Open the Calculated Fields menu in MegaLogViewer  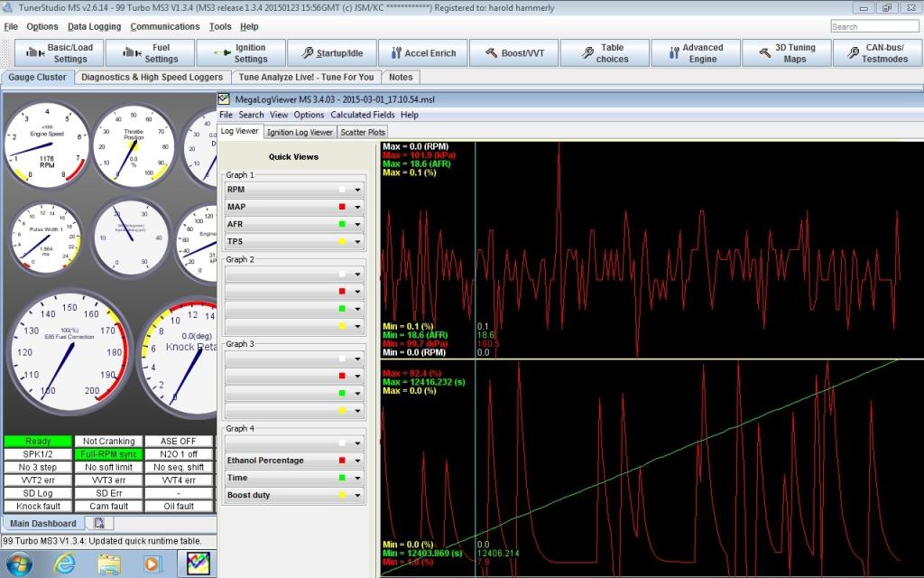362,115
